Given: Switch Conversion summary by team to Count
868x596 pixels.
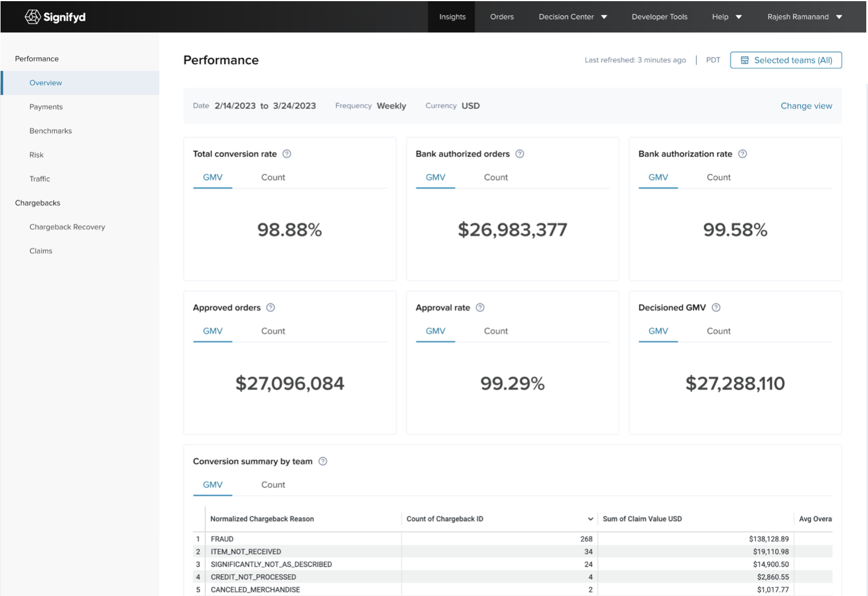Looking at the screenshot, I should coord(273,485).
